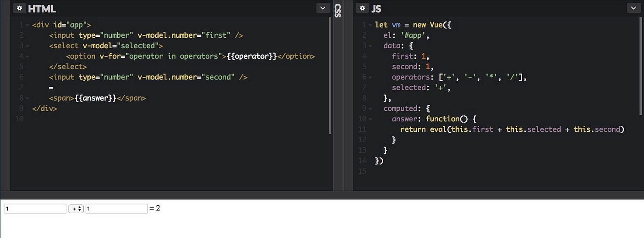This screenshot has height=238, width=644.
Task: Click line number 10 in HTML gutter
Action: (x=20, y=119)
